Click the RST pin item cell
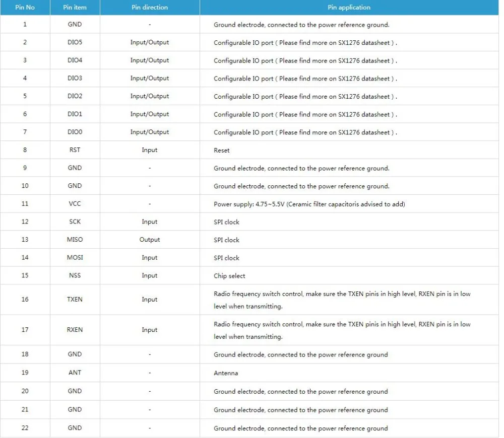This screenshot has width=504, height=438. (x=75, y=150)
